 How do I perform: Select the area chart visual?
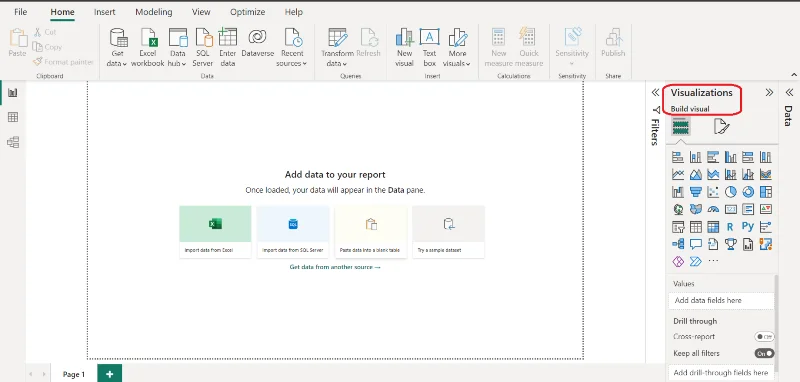tap(695, 174)
